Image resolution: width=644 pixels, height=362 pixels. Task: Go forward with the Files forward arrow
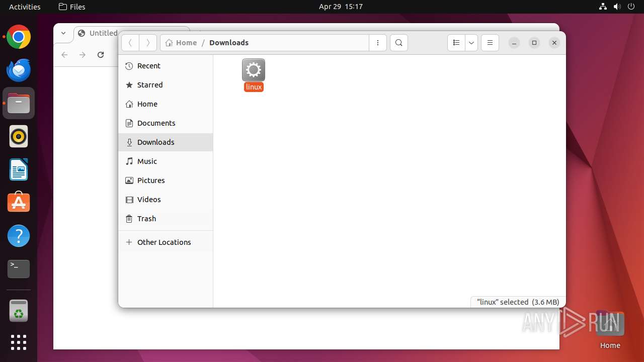coord(148,43)
